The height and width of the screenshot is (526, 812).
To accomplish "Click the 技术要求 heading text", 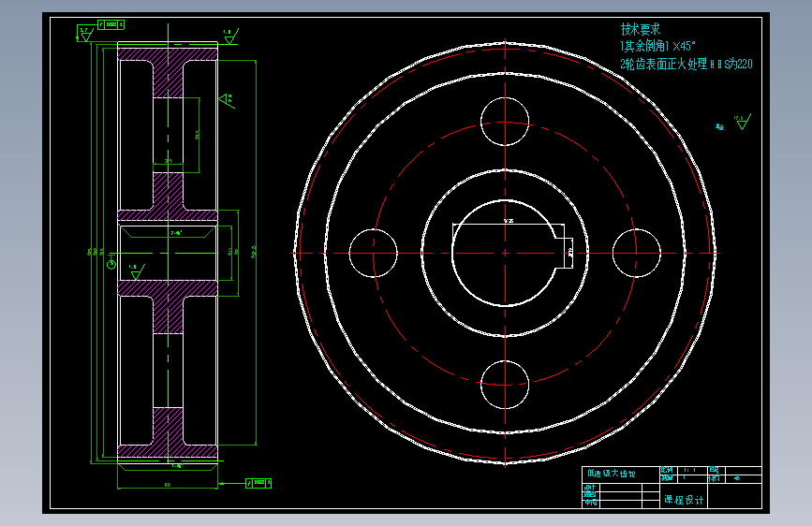I will coord(641,29).
